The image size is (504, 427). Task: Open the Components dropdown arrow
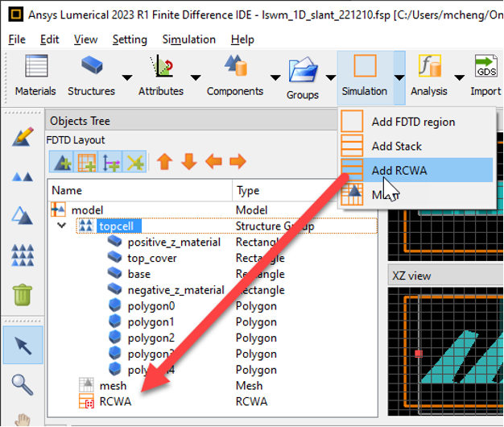[x=275, y=77]
